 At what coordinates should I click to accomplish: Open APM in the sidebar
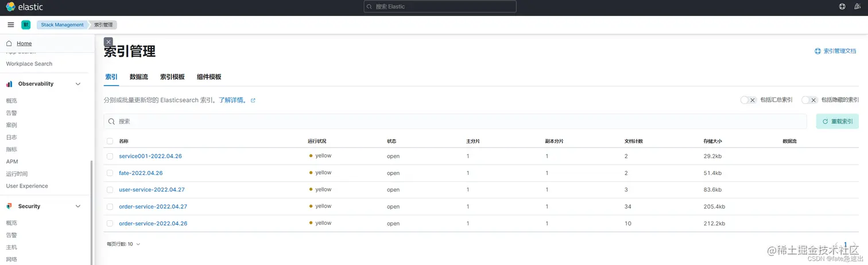[12, 162]
